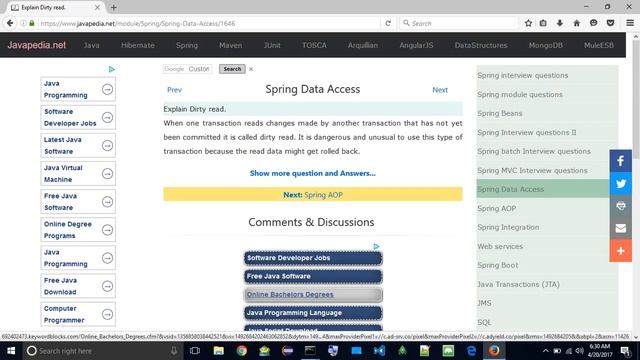Open the Maven navigation menu item
Image resolution: width=640 pixels, height=360 pixels.
(230, 45)
